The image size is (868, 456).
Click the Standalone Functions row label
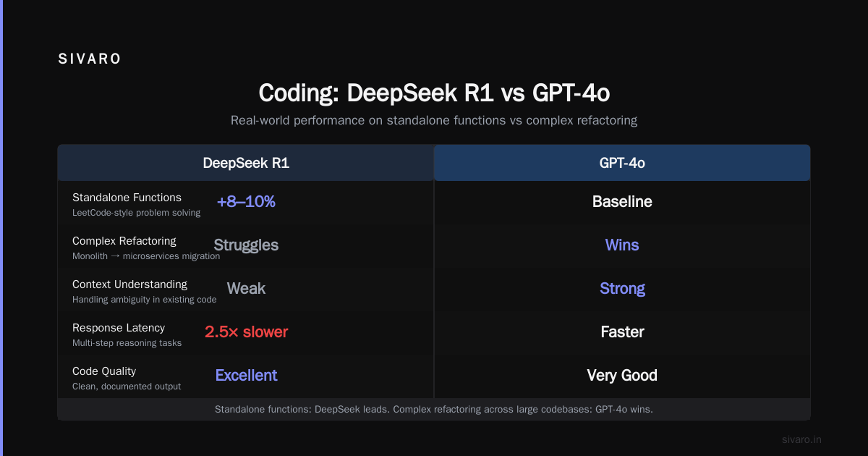point(127,198)
